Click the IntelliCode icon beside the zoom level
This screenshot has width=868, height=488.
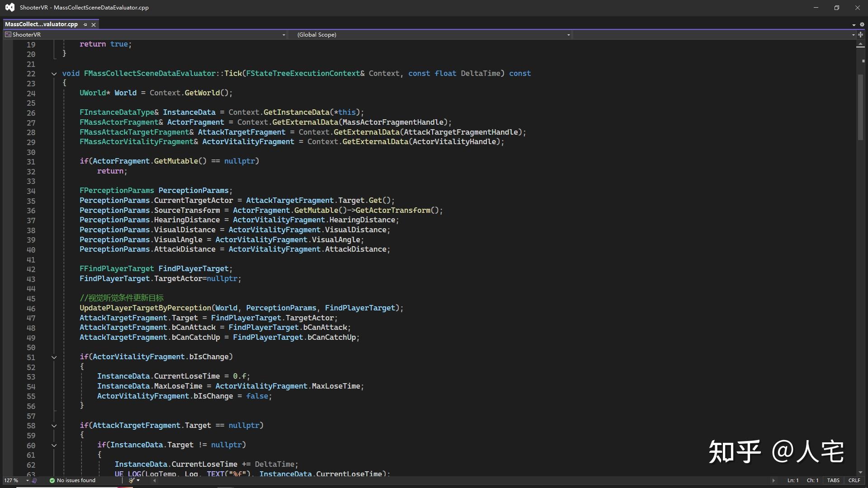click(x=34, y=480)
